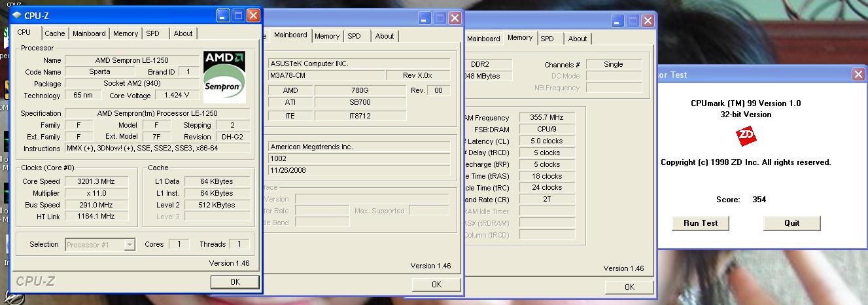The height and width of the screenshot is (305, 868).
Task: Click the tRAS value 18 clocks
Action: point(547,176)
